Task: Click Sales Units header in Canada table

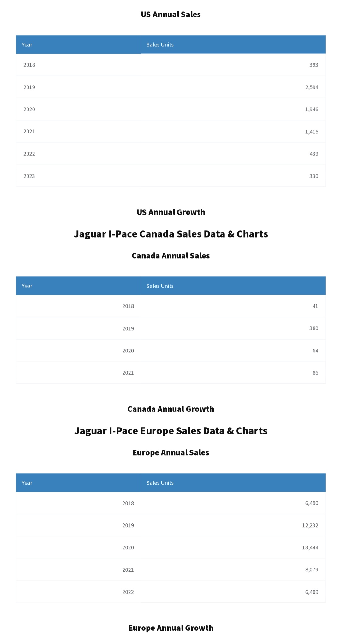Action: (160, 286)
